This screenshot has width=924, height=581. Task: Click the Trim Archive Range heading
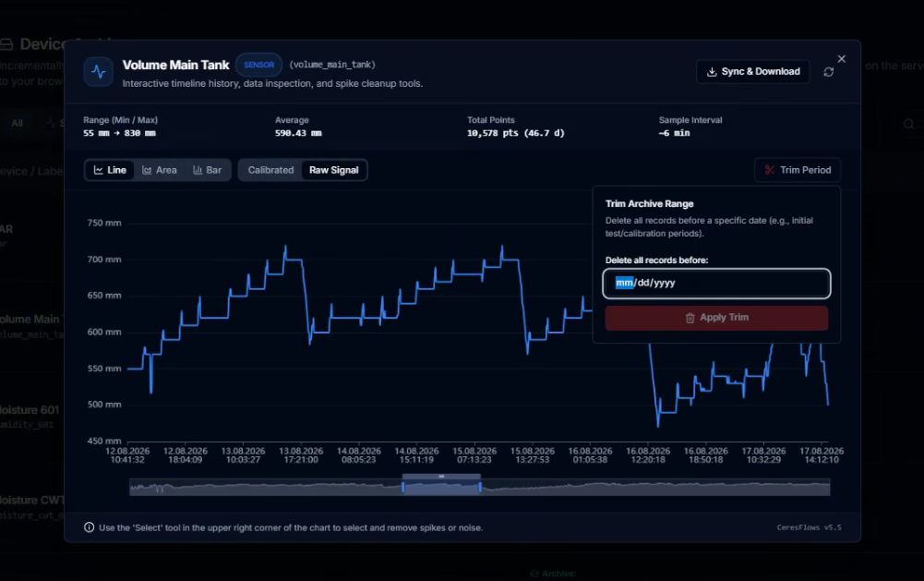coord(650,203)
